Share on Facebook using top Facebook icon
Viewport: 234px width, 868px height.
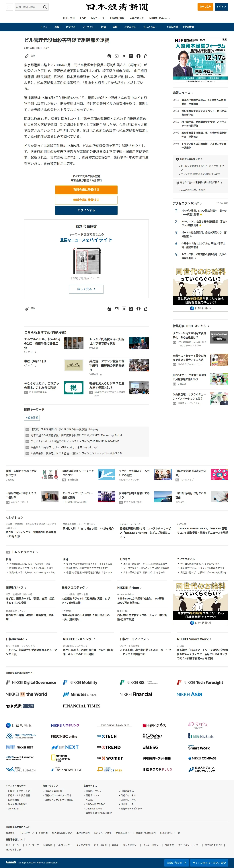138,56
